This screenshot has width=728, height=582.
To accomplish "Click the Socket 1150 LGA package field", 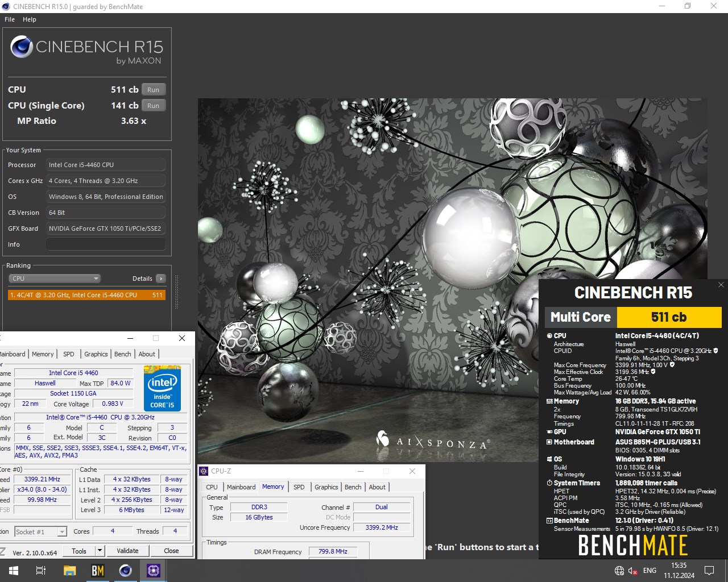I will click(x=73, y=393).
